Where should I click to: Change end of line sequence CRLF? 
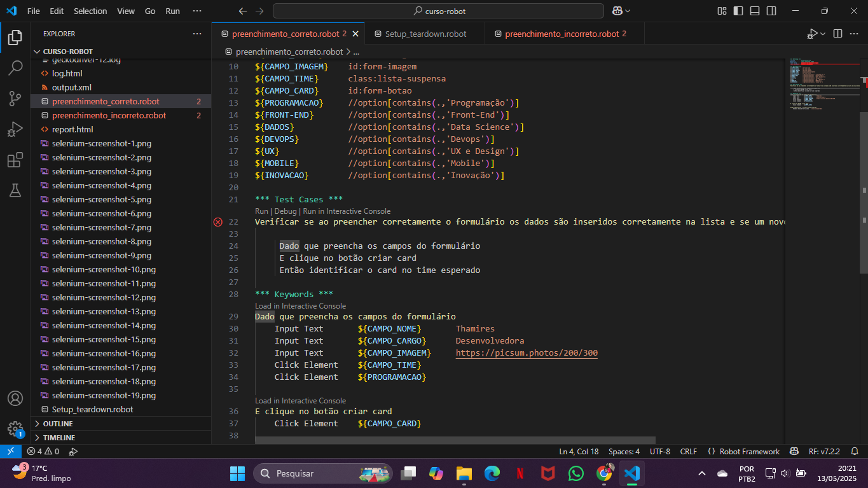click(688, 451)
